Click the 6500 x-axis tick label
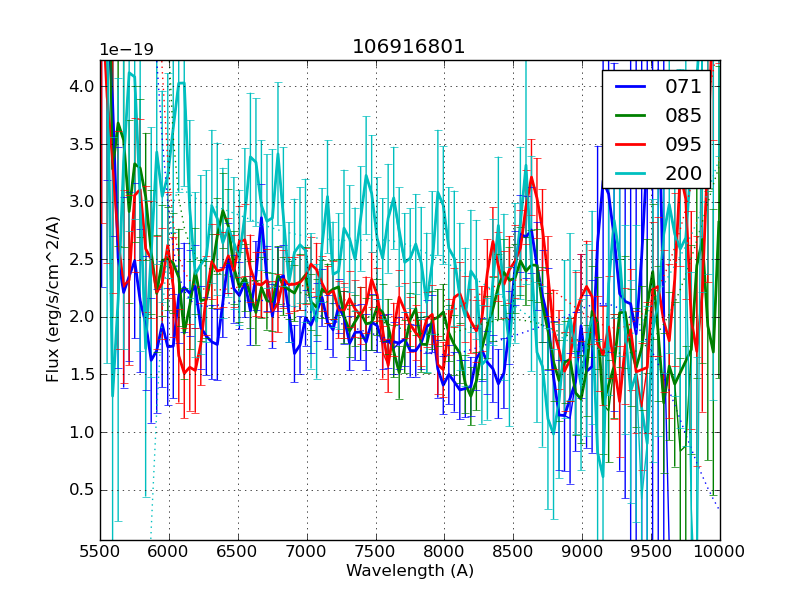Image resolution: width=800 pixels, height=600 pixels. [x=238, y=550]
